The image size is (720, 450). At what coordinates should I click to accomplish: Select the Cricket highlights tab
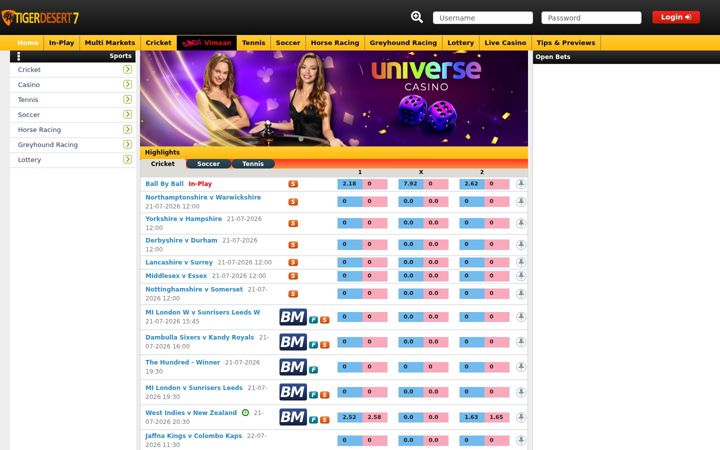(163, 164)
